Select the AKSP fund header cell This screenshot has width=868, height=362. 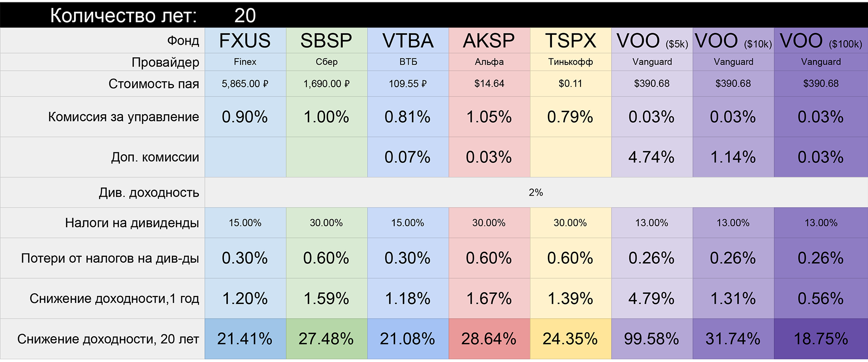point(489,41)
